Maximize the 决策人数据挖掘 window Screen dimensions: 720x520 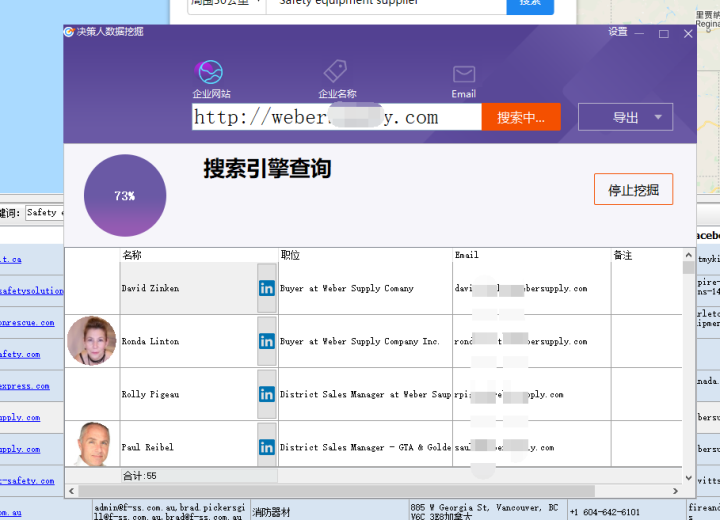(664, 34)
